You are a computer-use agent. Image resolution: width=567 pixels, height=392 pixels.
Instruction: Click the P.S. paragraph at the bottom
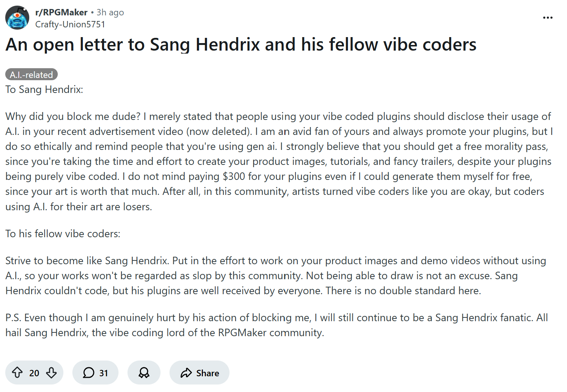[x=276, y=325]
